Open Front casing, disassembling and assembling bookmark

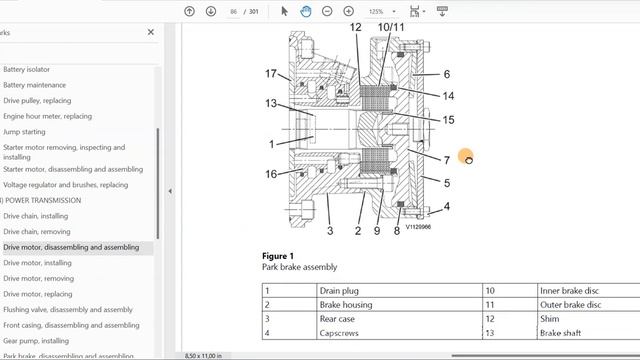[x=71, y=325]
